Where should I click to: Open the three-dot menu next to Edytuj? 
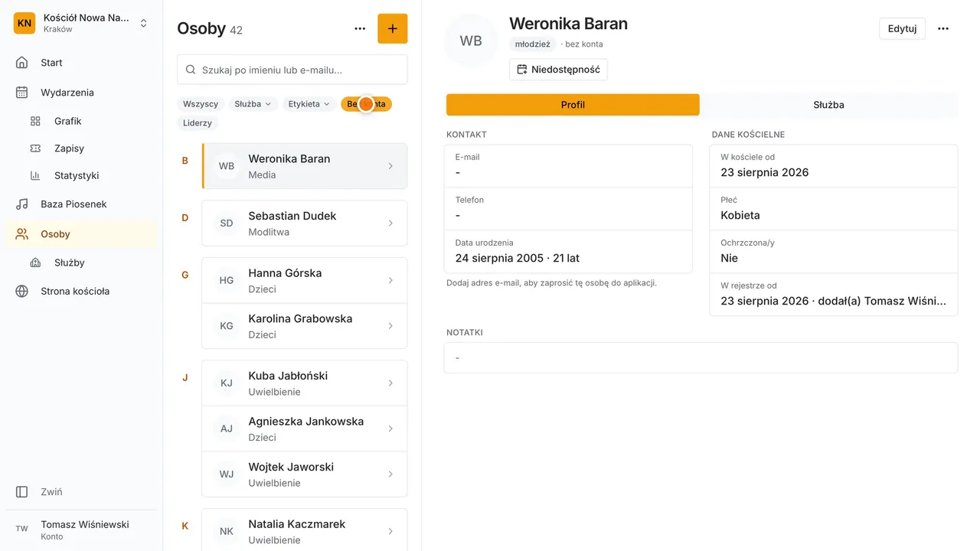(943, 29)
